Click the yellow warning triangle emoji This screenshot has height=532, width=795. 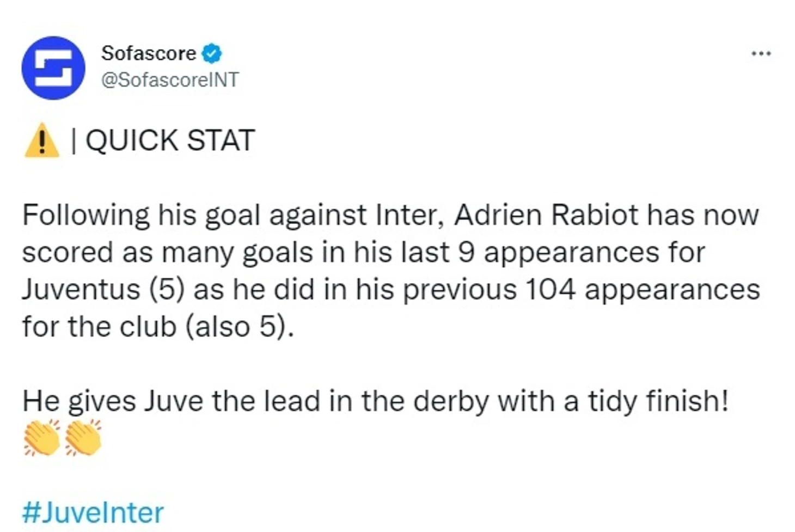[42, 140]
